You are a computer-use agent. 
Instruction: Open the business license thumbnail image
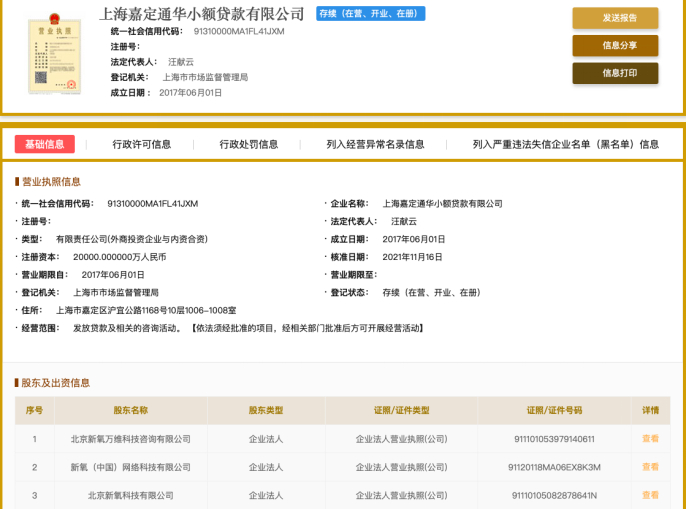pyautogui.click(x=55, y=54)
